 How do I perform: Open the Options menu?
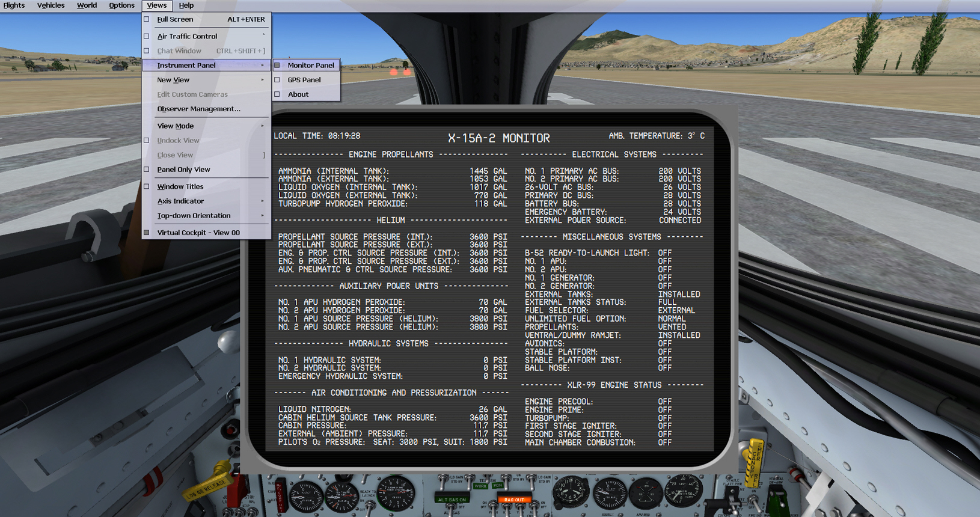click(121, 5)
